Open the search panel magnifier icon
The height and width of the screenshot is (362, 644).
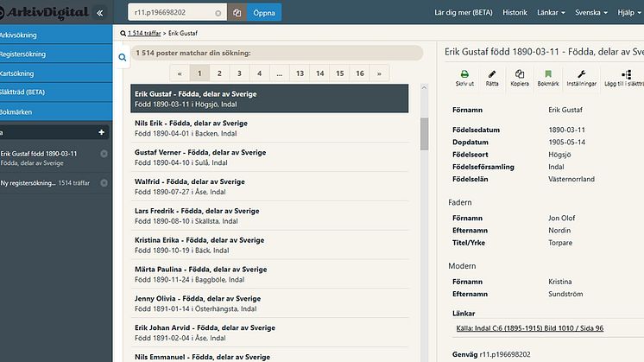123,58
